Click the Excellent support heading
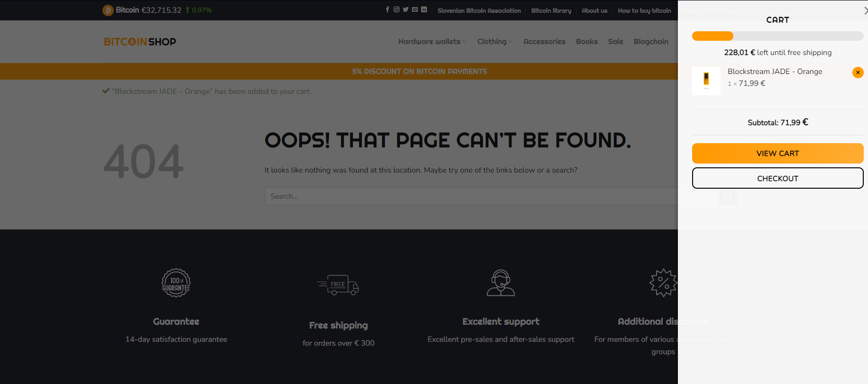This screenshot has width=868, height=384. (501, 321)
